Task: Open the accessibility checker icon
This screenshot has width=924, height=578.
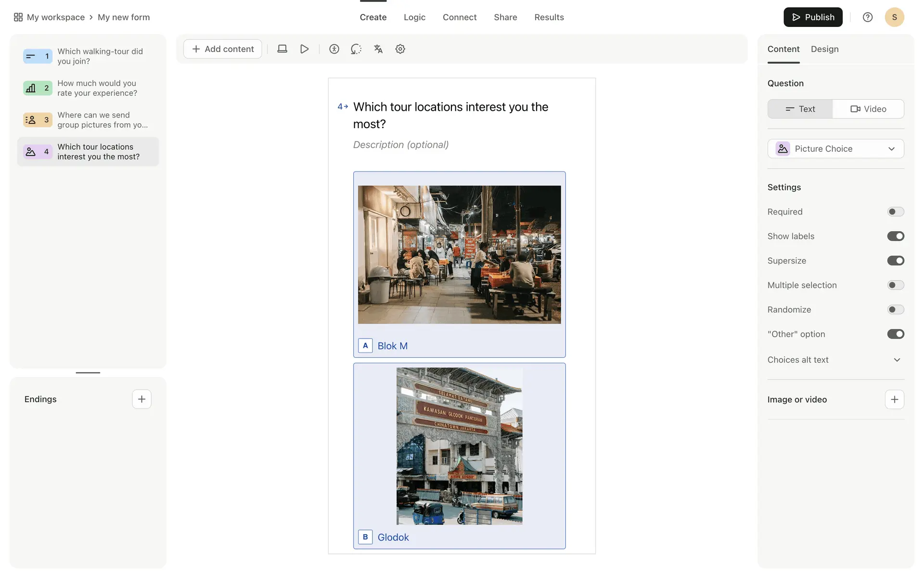Action: click(x=334, y=49)
